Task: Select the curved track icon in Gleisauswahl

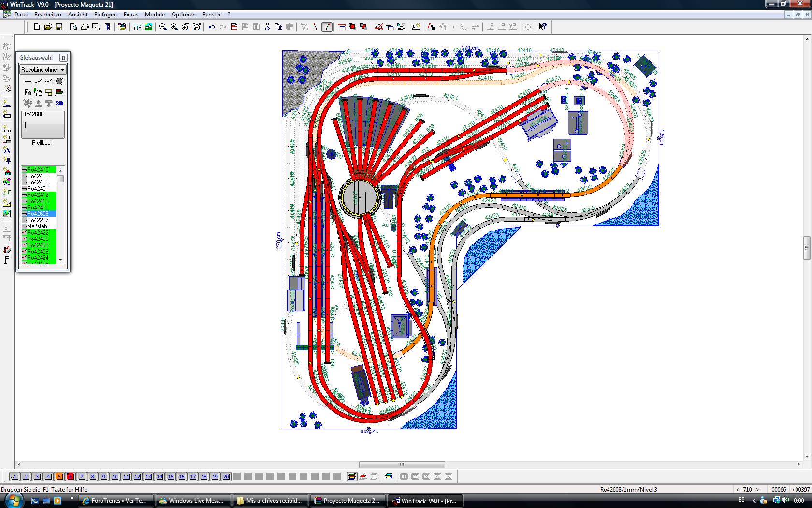Action: 38,81
